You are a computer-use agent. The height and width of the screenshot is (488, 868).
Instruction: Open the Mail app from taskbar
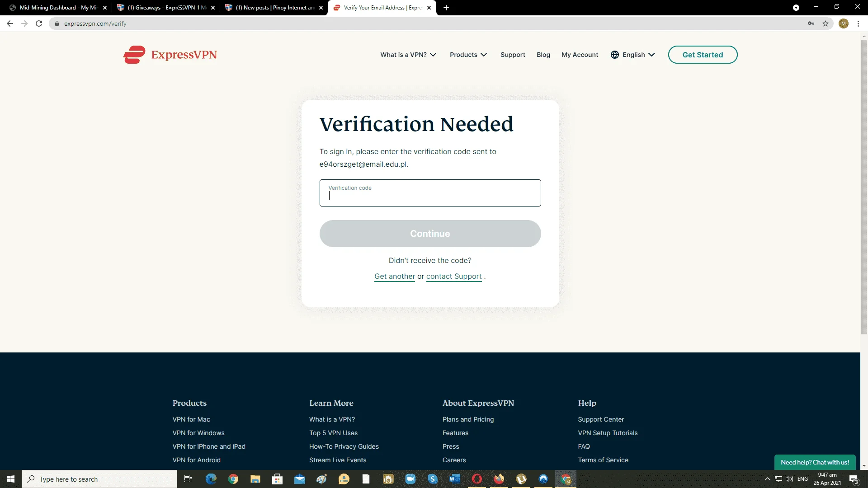pos(300,479)
